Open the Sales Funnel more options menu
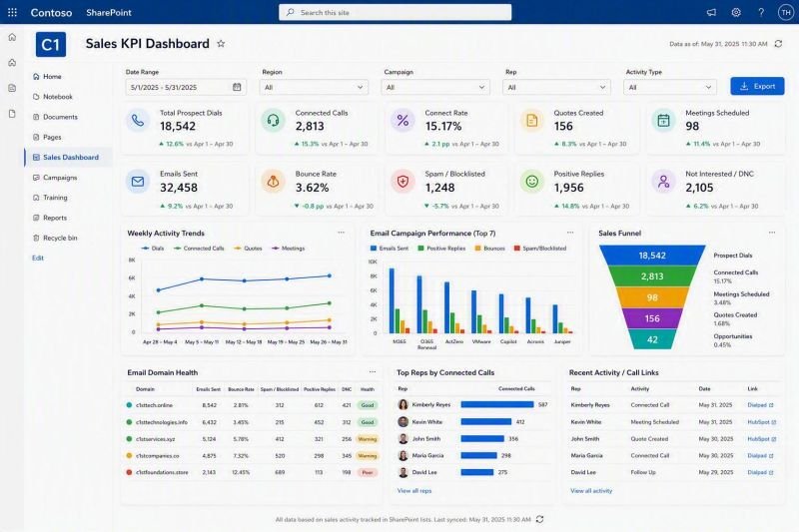 coord(772,233)
